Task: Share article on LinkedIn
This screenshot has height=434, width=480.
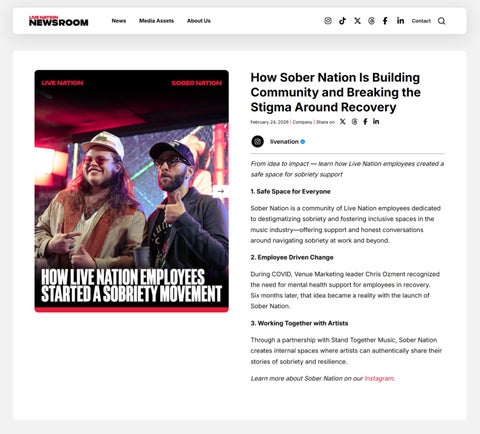Action: pyautogui.click(x=376, y=121)
